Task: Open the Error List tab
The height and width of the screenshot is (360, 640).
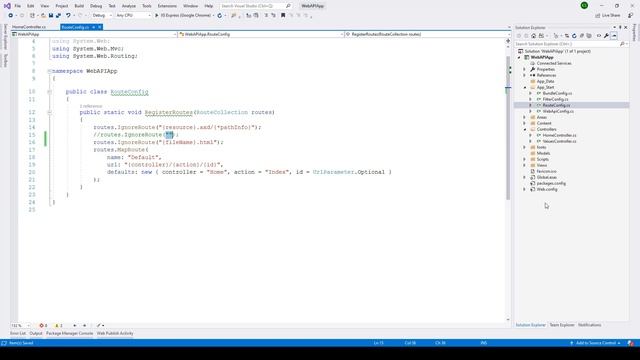Action: pos(18,333)
